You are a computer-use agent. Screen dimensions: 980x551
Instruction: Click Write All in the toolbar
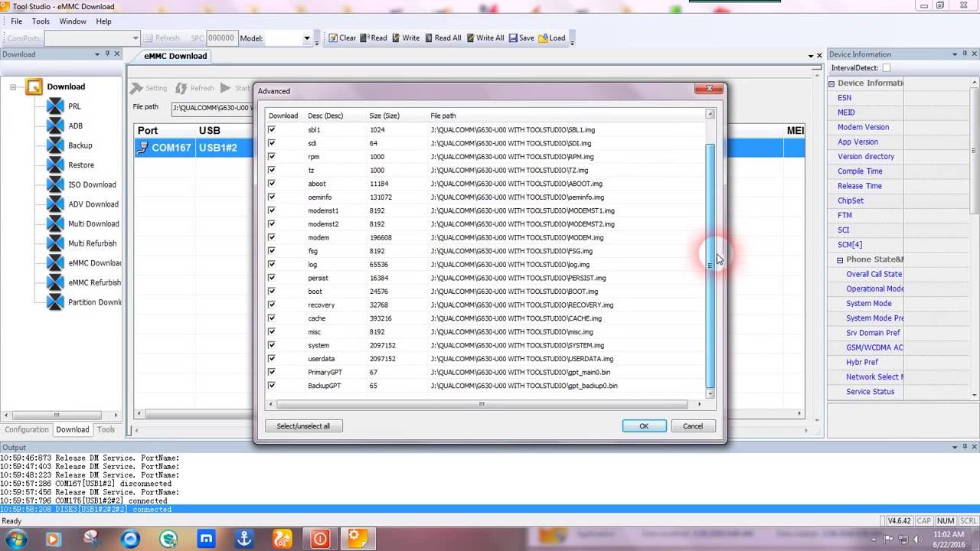tap(485, 38)
